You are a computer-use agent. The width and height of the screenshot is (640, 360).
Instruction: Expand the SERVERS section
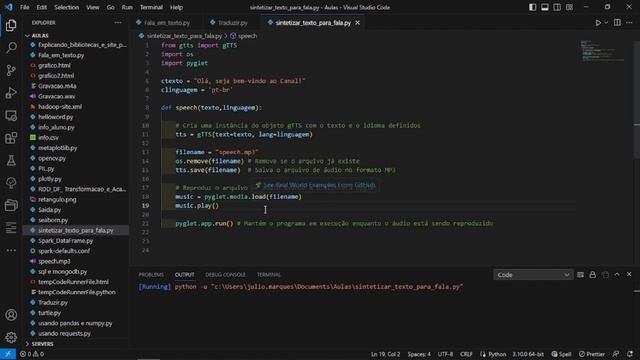[42, 344]
